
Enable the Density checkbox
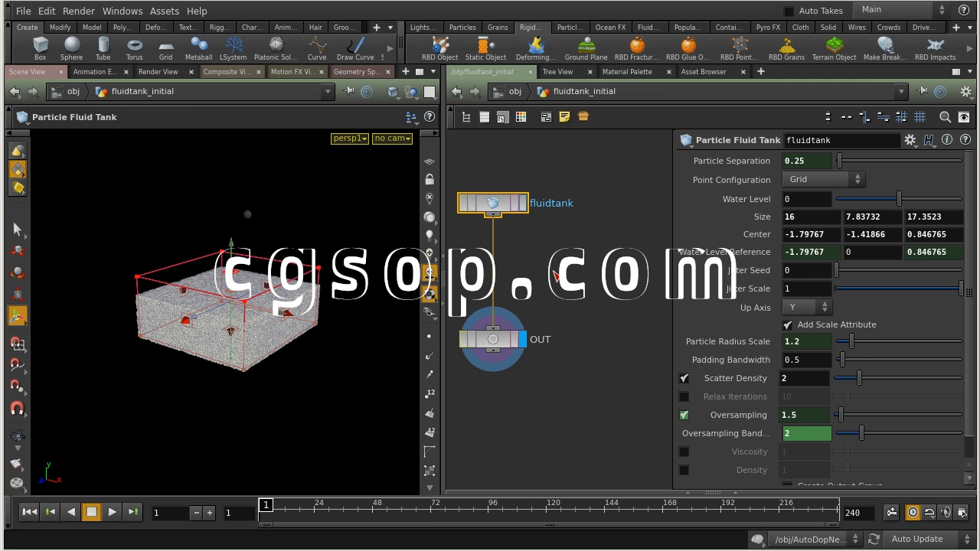click(684, 470)
